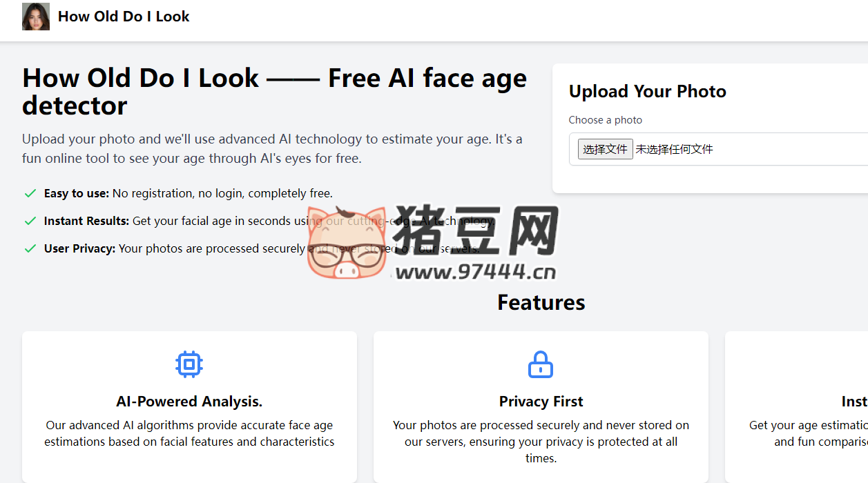Click the How Old Do I Look header title
This screenshot has height=483, width=868.
pos(124,16)
